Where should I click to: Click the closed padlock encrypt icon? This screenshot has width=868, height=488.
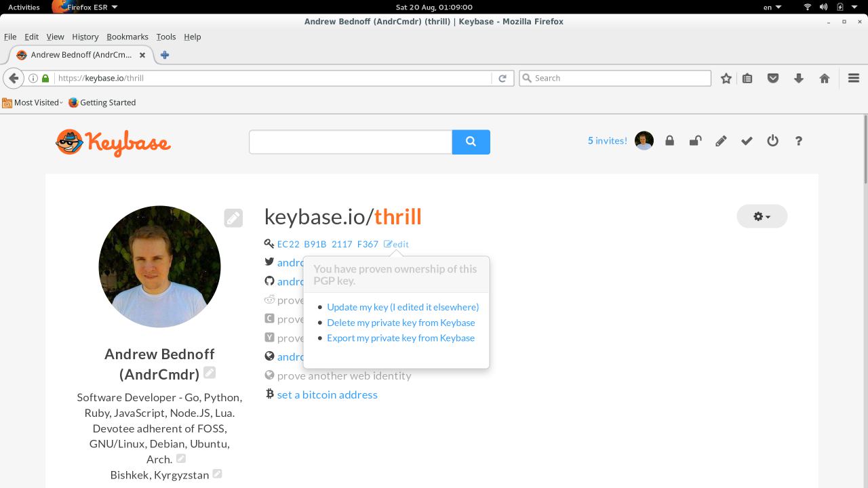point(670,141)
